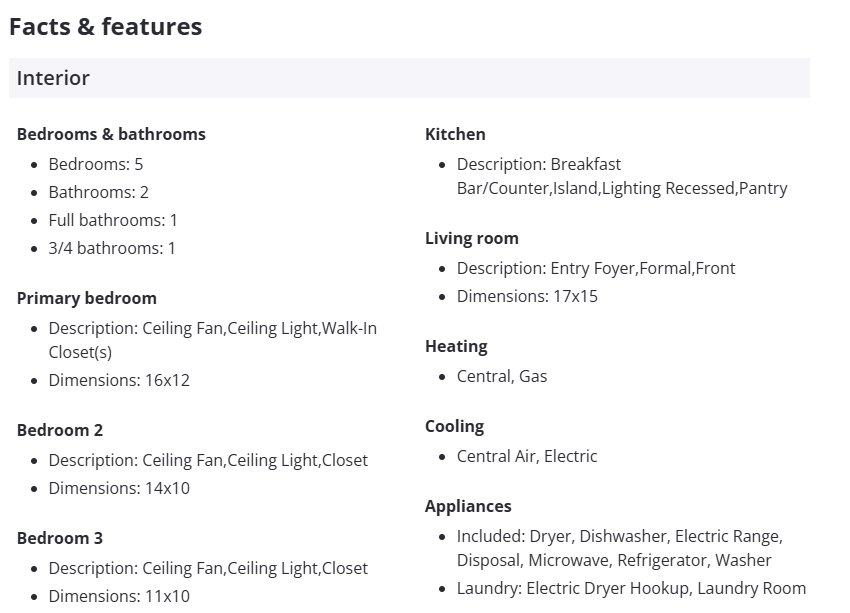Select the Dimensions: 14x10 line
The height and width of the screenshot is (613, 850).
(x=119, y=488)
